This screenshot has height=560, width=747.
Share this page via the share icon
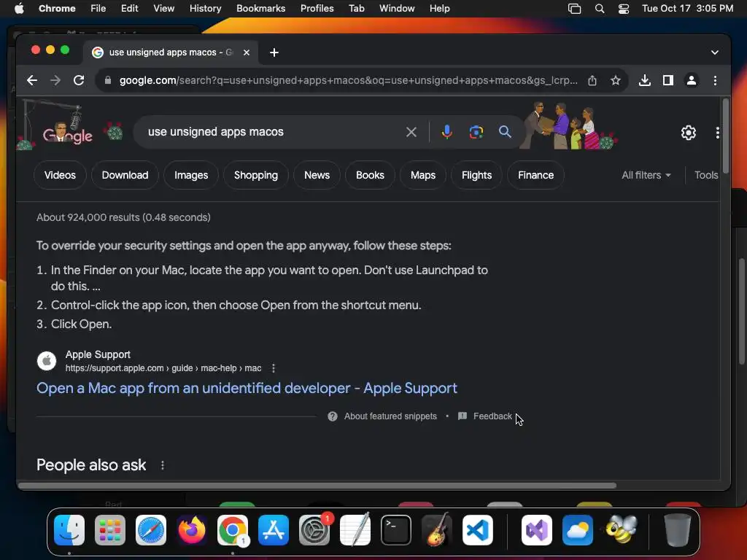tap(592, 80)
